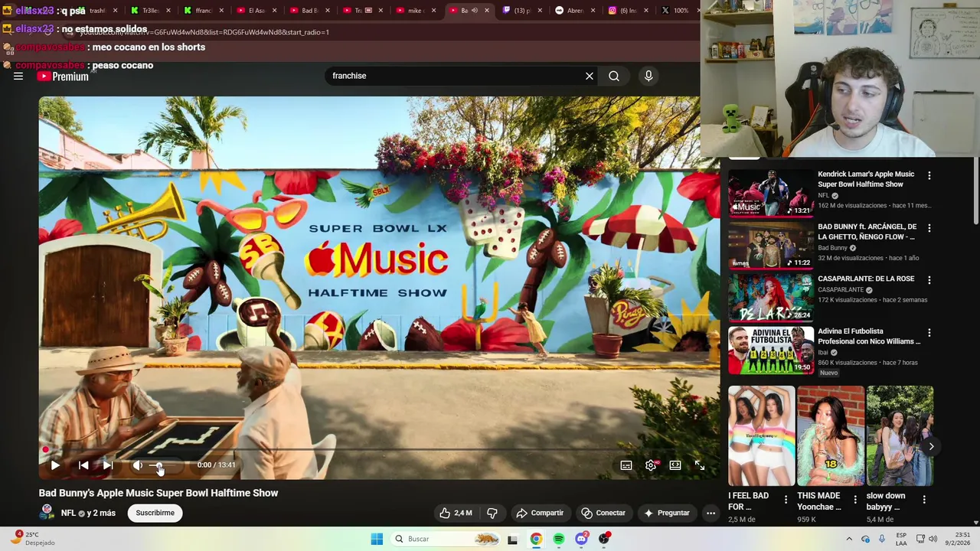Open Discord from the taskbar

click(x=582, y=539)
